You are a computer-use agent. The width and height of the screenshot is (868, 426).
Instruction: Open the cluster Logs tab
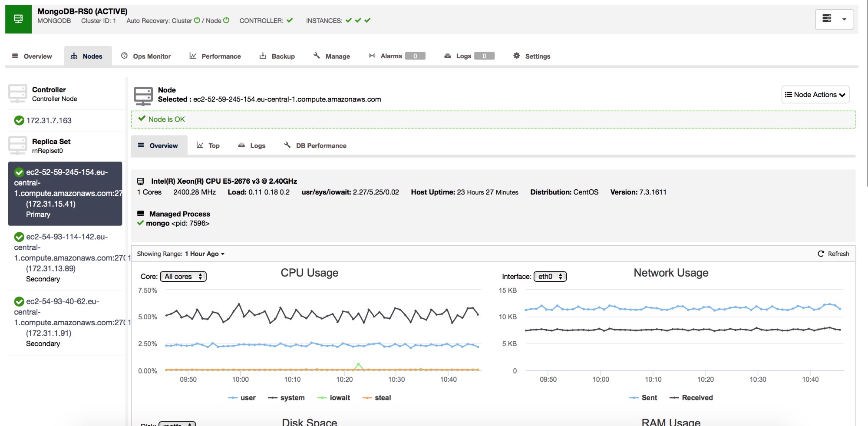[469, 56]
